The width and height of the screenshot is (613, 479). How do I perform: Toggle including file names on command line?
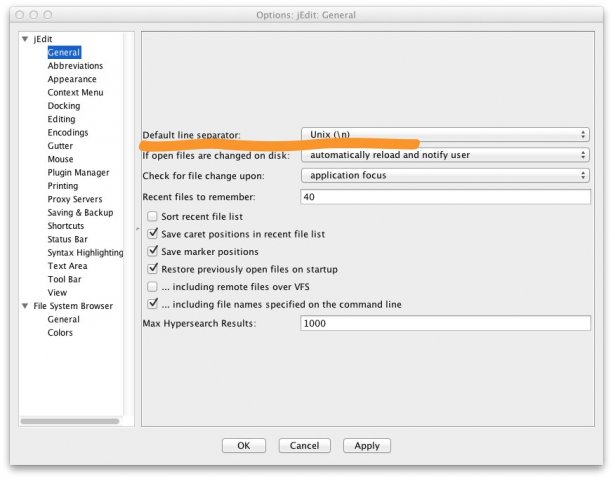152,304
